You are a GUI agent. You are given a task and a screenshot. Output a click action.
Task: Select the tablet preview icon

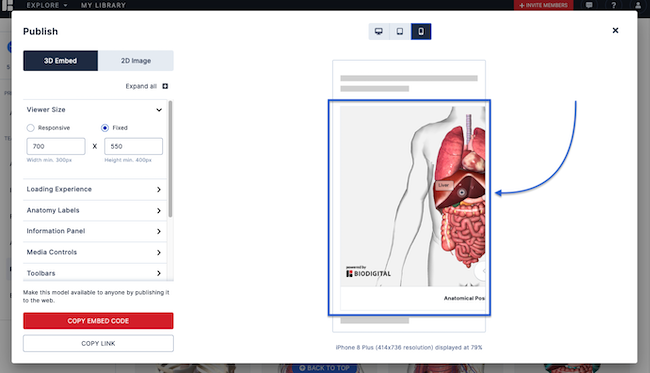point(400,31)
